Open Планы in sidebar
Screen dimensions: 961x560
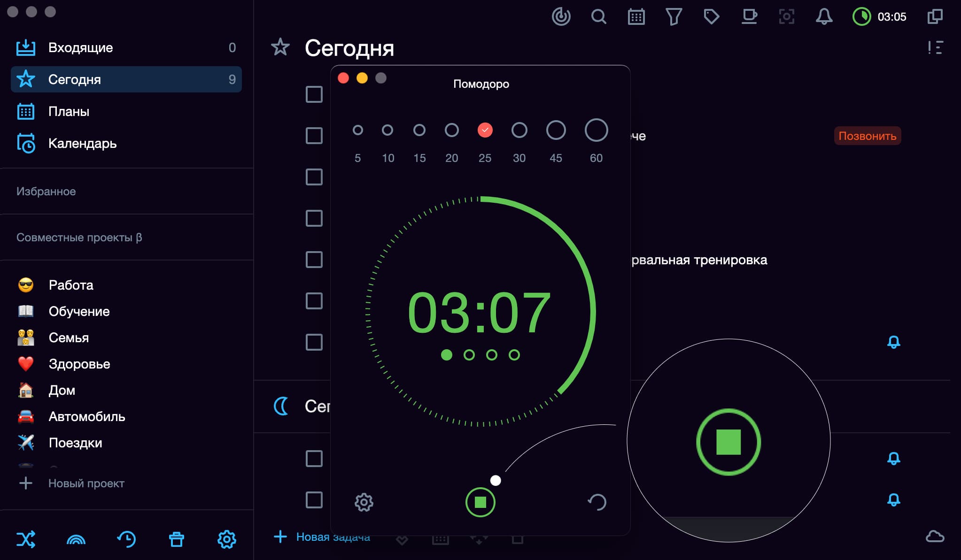click(126, 111)
